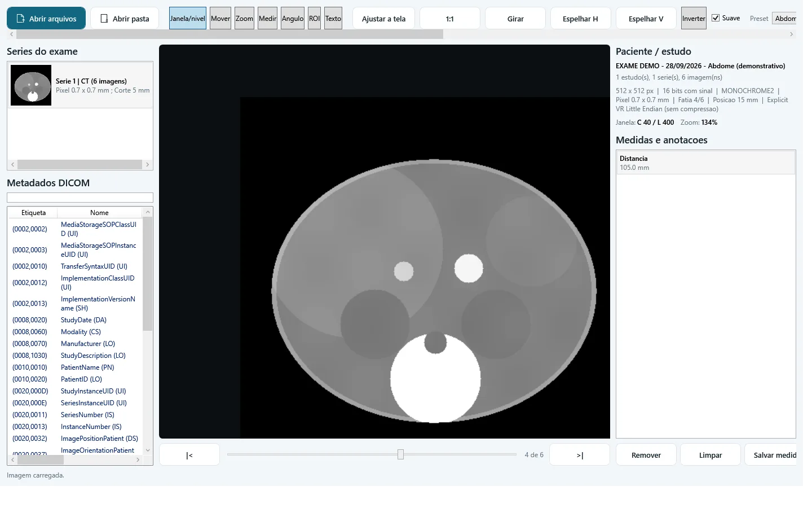Screen dimensions: 812x508
Task: Flip image with Espelhar V
Action: tap(646, 19)
